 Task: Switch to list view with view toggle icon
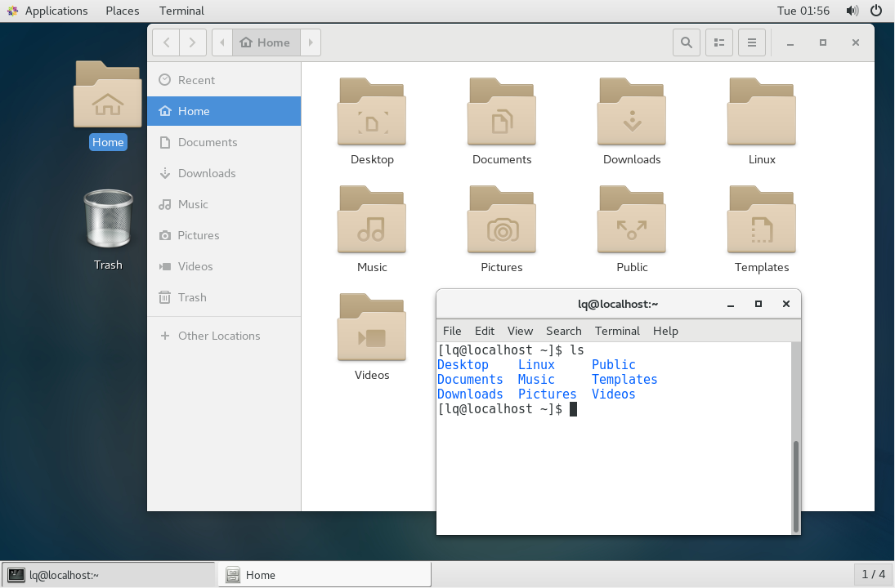pyautogui.click(x=719, y=42)
